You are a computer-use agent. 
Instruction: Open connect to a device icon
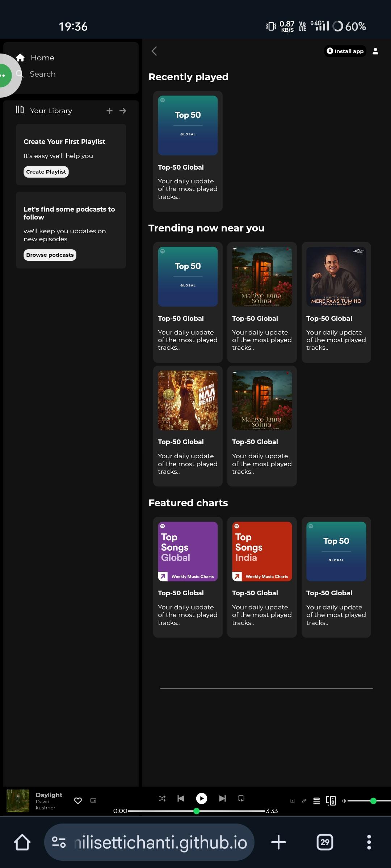tap(331, 801)
